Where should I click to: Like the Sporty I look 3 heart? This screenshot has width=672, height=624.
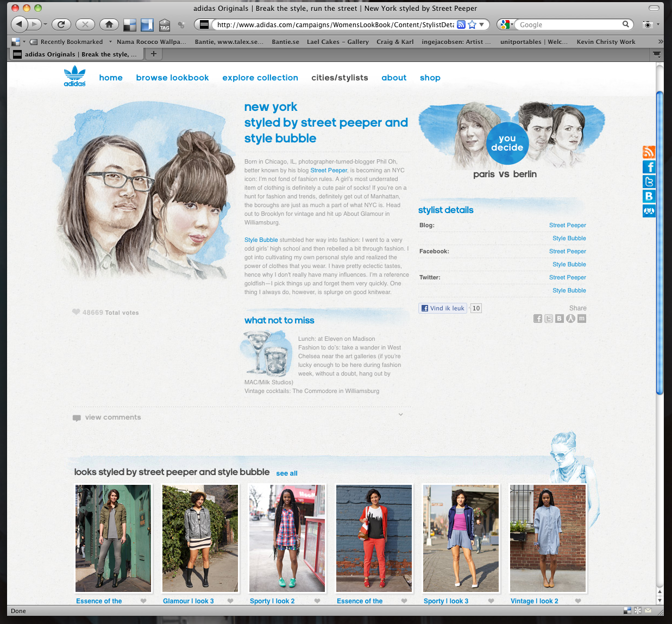tap(491, 601)
